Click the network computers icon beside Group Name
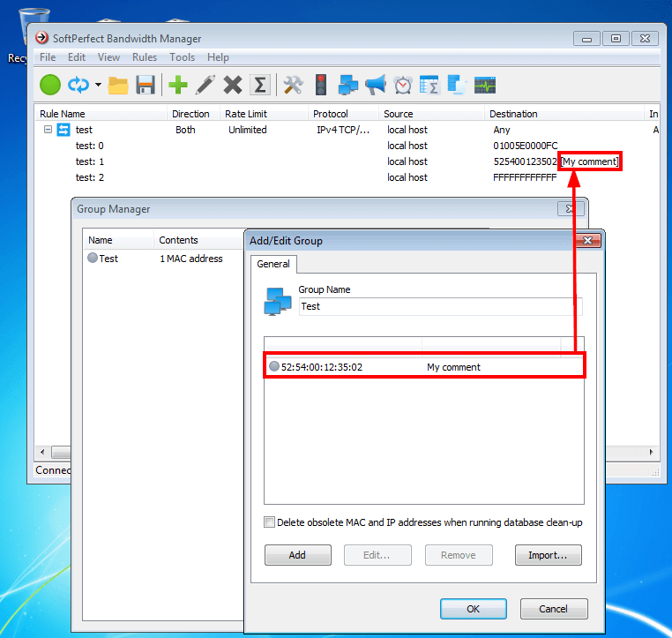 [x=277, y=302]
